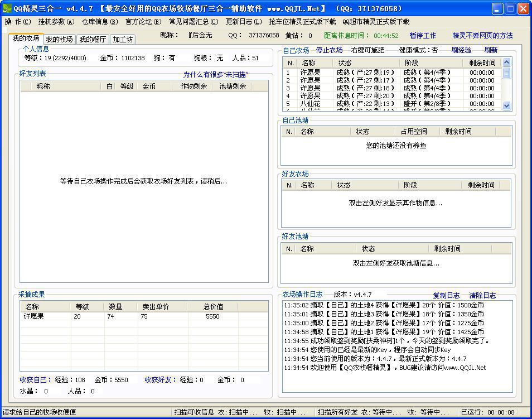Select row 2 许愿果 剩:17
This screenshot has width=532, height=419.
pyautogui.click(x=393, y=80)
